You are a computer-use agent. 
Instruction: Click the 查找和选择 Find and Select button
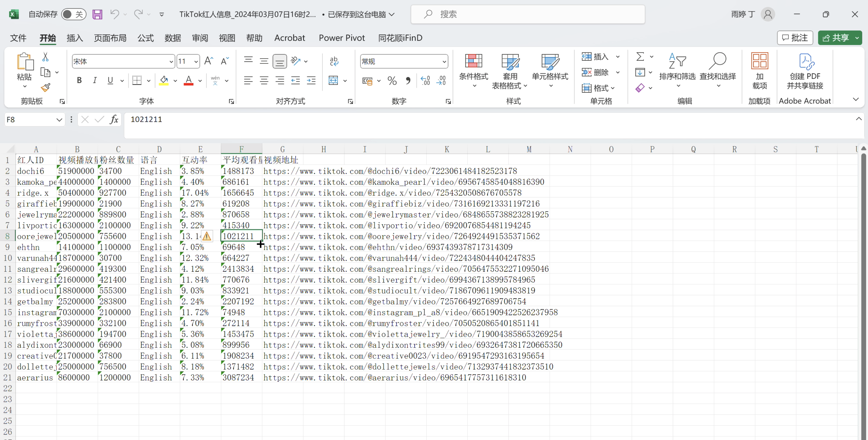point(718,71)
